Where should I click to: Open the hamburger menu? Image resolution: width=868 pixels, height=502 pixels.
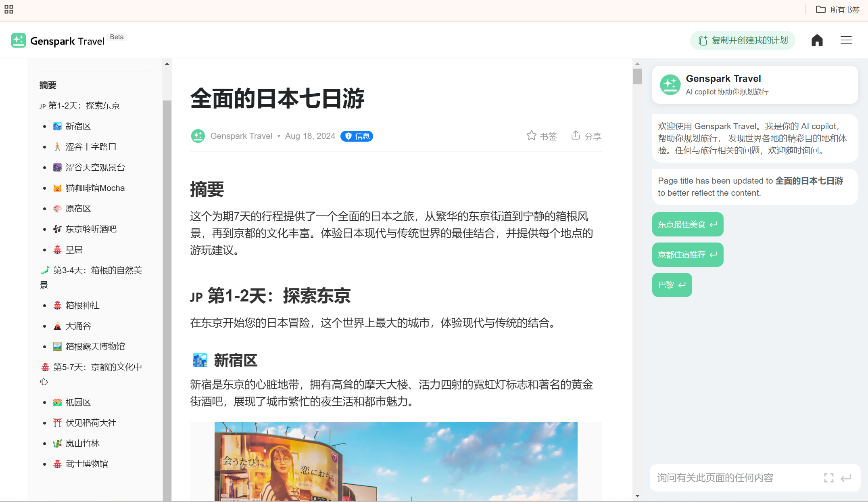click(x=846, y=40)
